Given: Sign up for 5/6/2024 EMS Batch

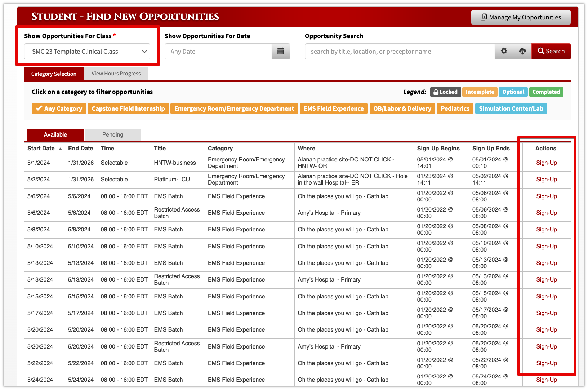Looking at the screenshot, I should 547,196.
